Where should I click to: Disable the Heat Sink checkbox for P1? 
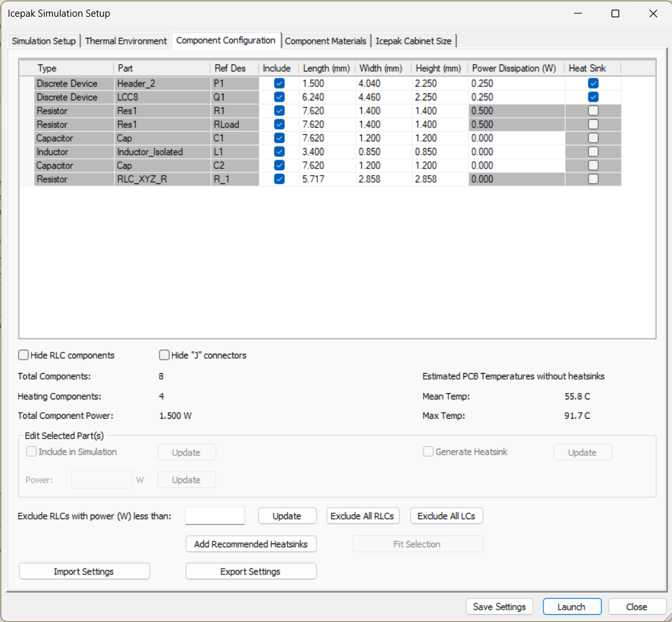tap(592, 83)
